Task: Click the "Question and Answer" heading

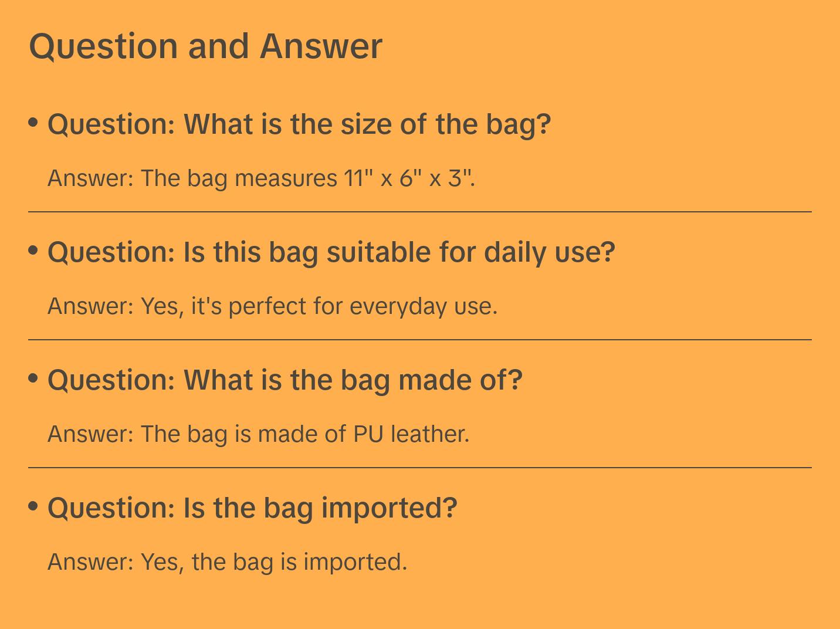Action: point(205,46)
